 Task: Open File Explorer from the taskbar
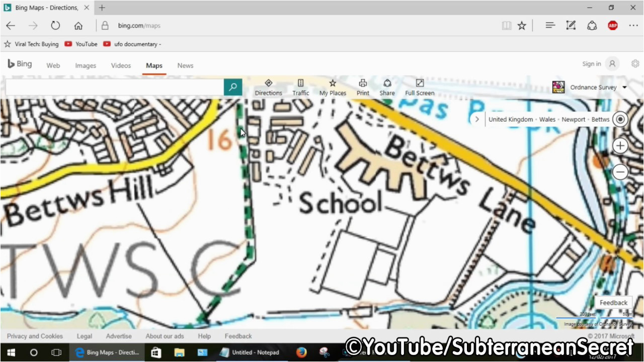click(179, 352)
